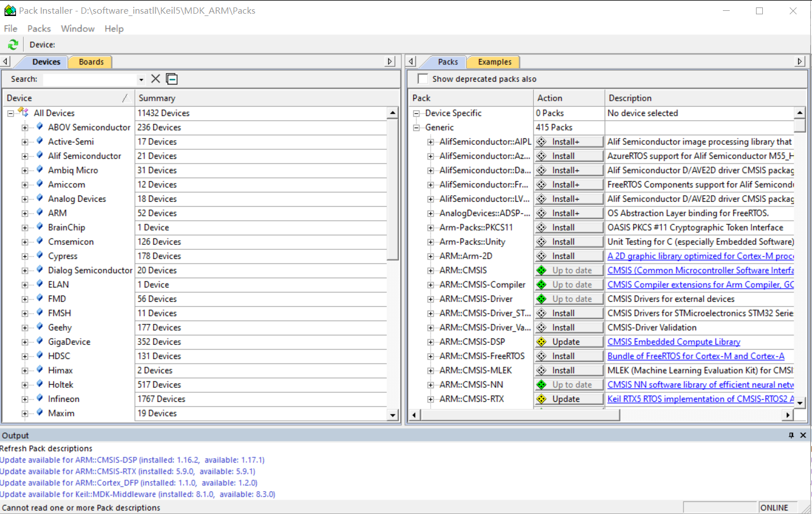Click the device list scroll-down arrow
This screenshot has height=514, width=812.
pyautogui.click(x=393, y=415)
